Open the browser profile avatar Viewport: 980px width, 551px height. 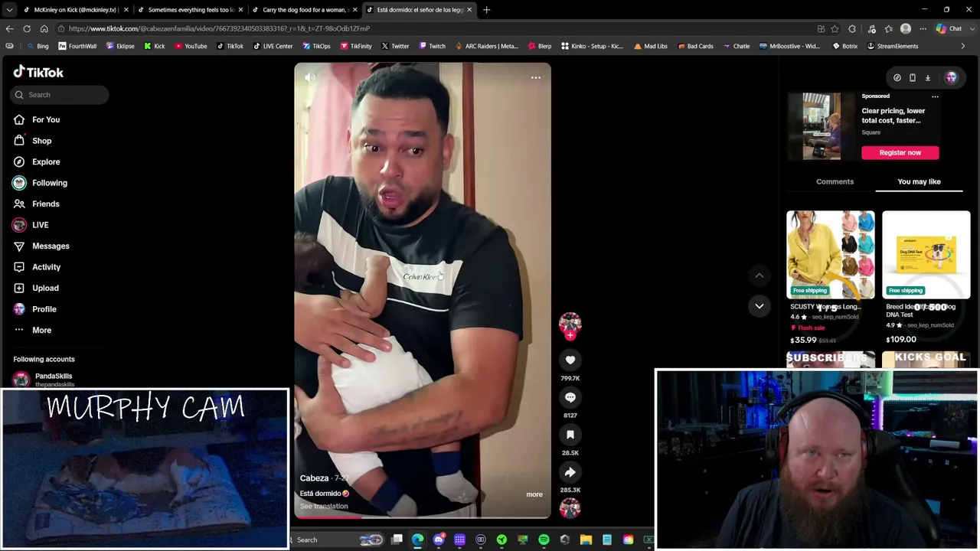click(906, 28)
